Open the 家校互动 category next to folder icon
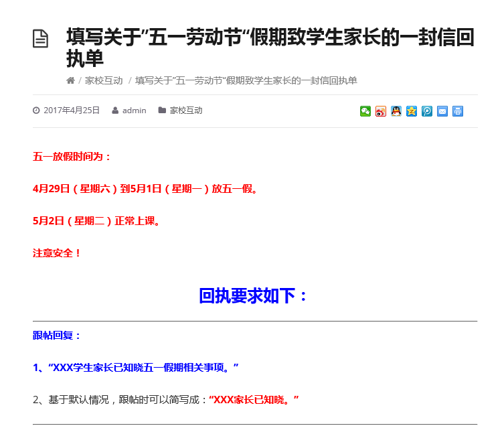 [x=185, y=111]
